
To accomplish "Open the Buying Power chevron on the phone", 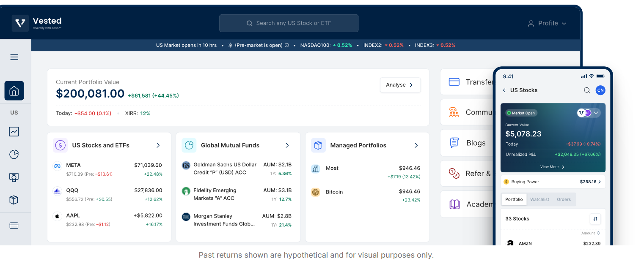I will (600, 182).
